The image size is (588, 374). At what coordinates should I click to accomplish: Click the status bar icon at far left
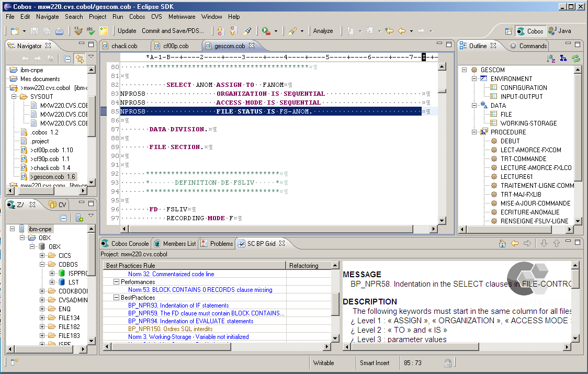[x=14, y=362]
